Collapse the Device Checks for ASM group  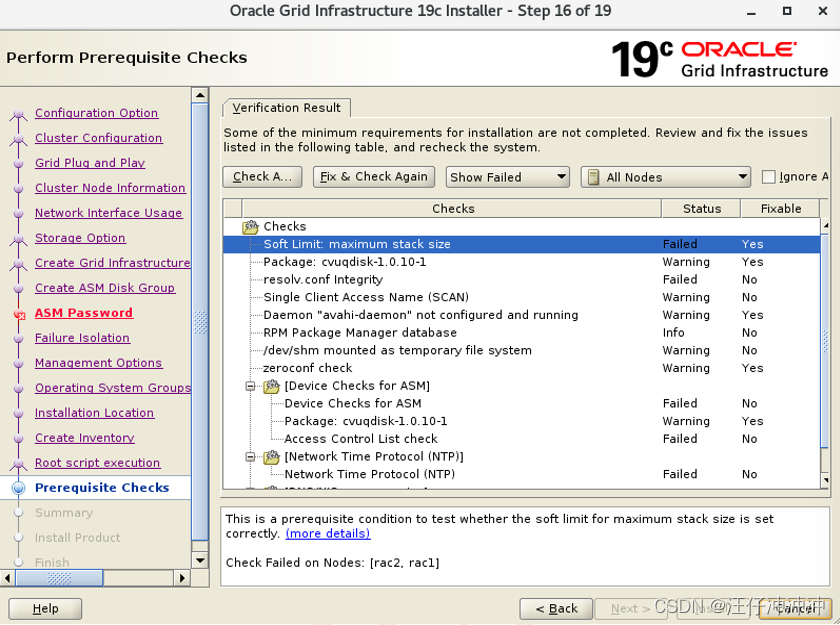click(250, 386)
